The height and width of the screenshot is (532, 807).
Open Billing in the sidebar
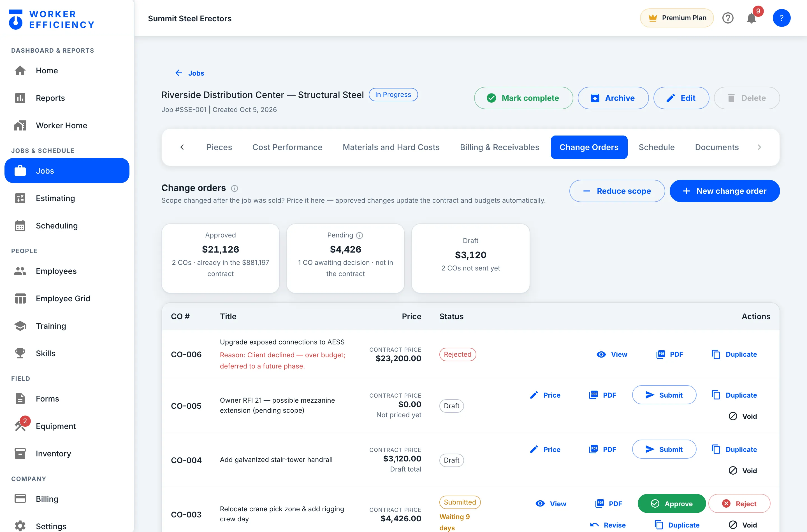(67, 499)
